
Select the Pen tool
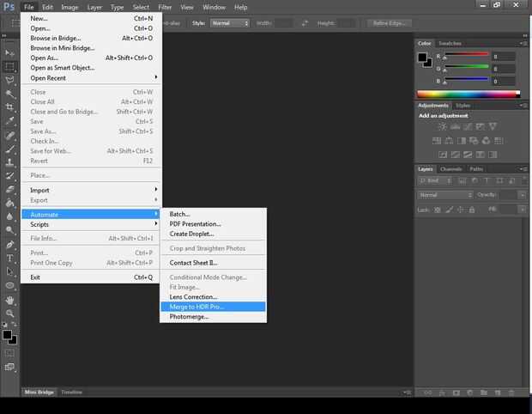pos(9,244)
